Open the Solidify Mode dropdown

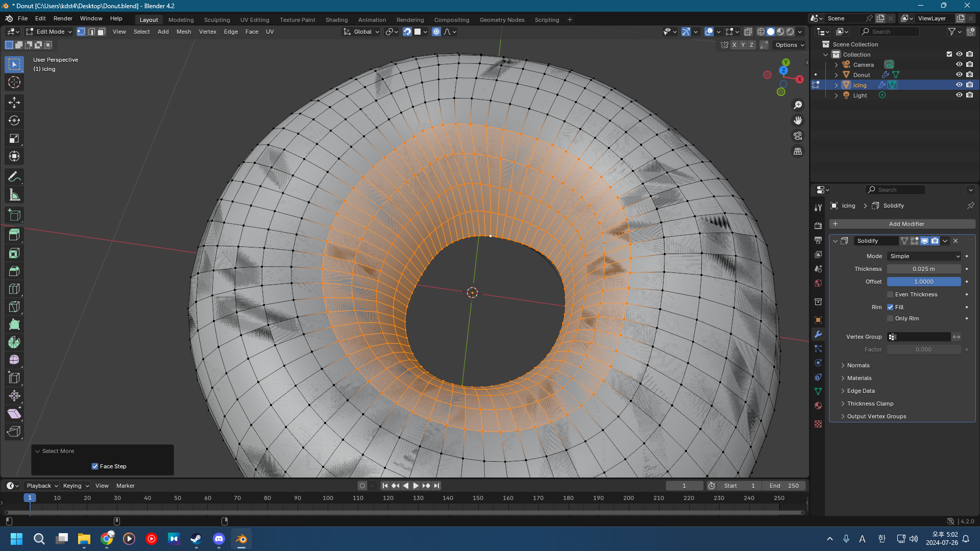(924, 256)
